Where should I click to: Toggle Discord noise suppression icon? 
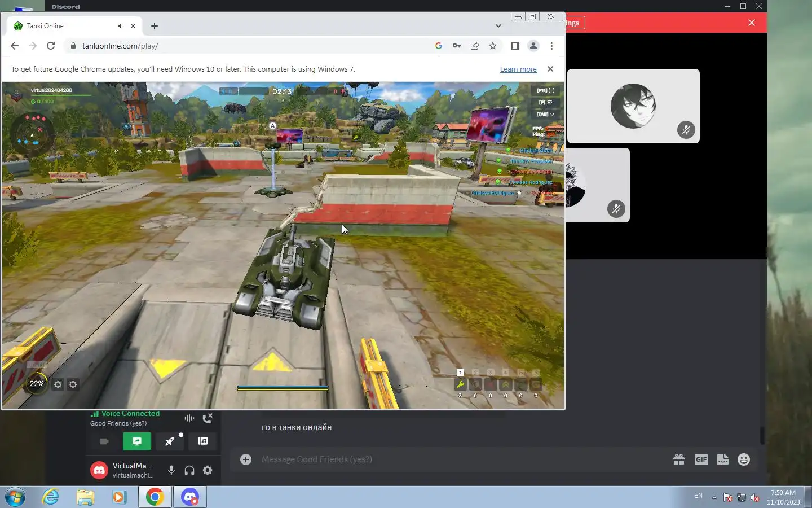(x=189, y=418)
